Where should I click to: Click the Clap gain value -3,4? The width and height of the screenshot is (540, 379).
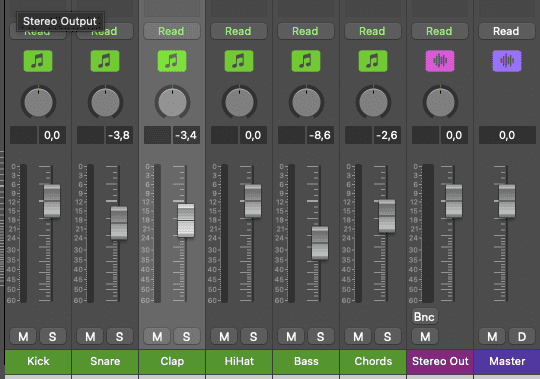click(x=186, y=135)
